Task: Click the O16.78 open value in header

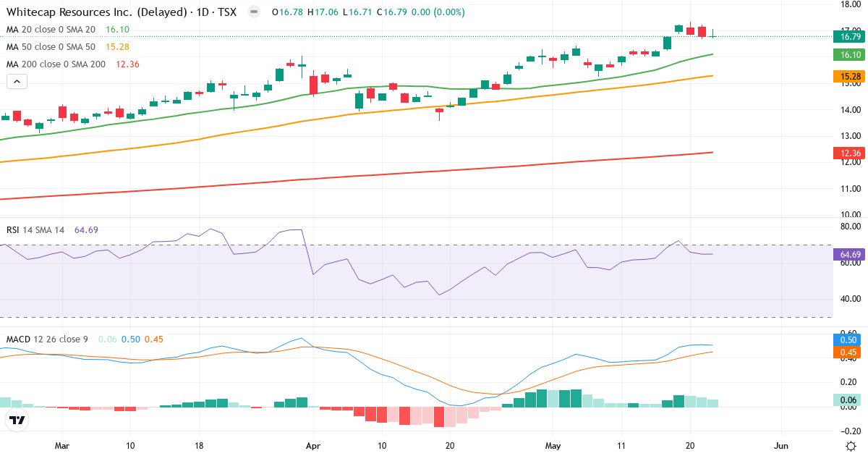Action: pos(287,12)
